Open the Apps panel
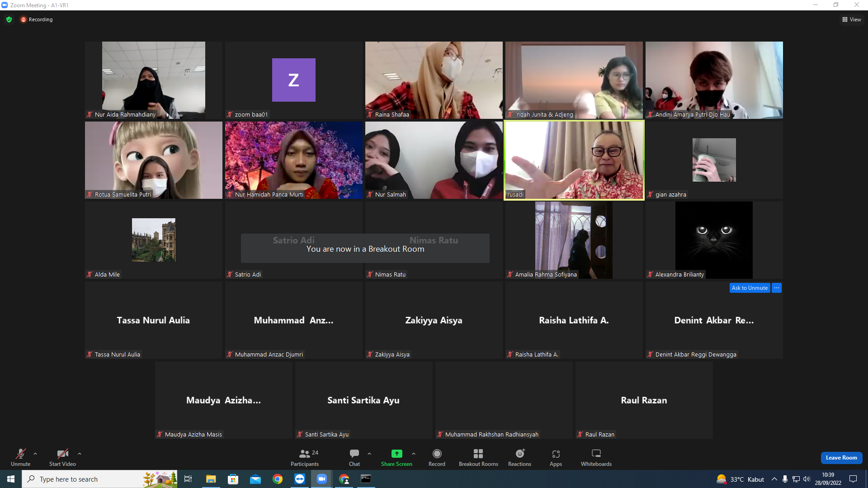The height and width of the screenshot is (488, 868). (556, 457)
